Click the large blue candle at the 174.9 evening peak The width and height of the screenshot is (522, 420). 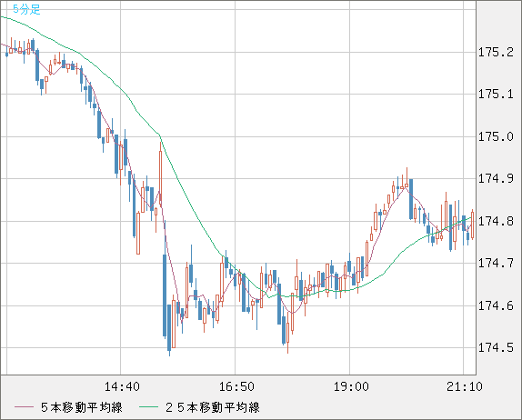(x=411, y=199)
